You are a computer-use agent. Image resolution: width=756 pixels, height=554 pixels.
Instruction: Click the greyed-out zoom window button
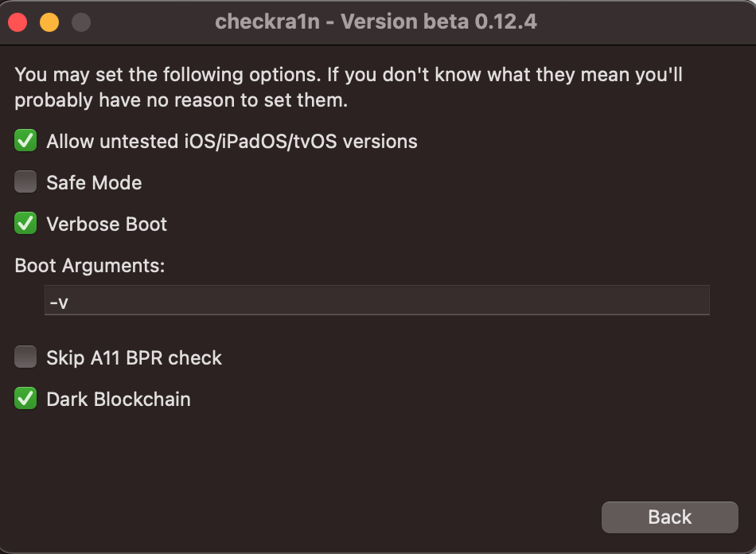pos(80,22)
